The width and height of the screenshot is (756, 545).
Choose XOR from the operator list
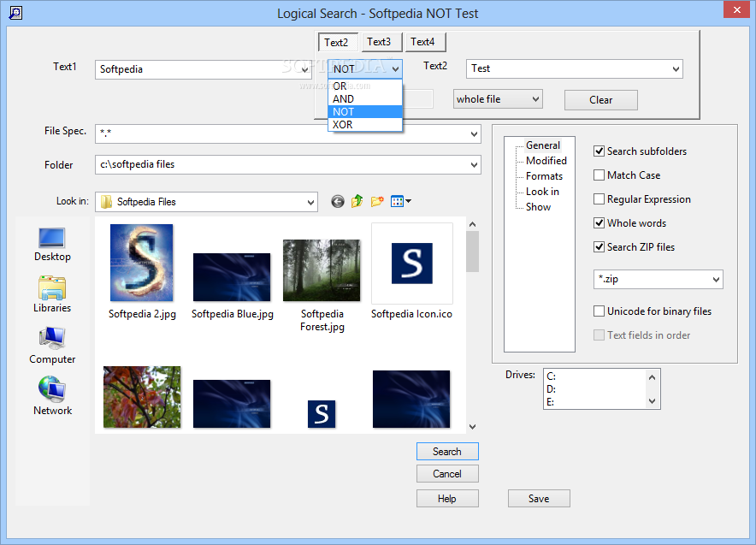click(x=365, y=124)
